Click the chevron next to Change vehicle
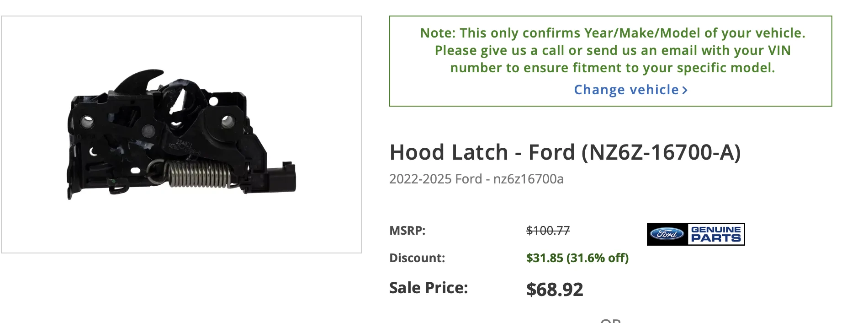This screenshot has width=868, height=323. click(x=685, y=90)
